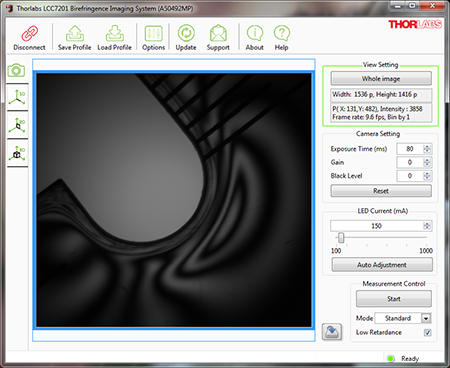Viewport: 450px width, 368px height.
Task: Select the 3D cube view icon
Action: pos(17,153)
